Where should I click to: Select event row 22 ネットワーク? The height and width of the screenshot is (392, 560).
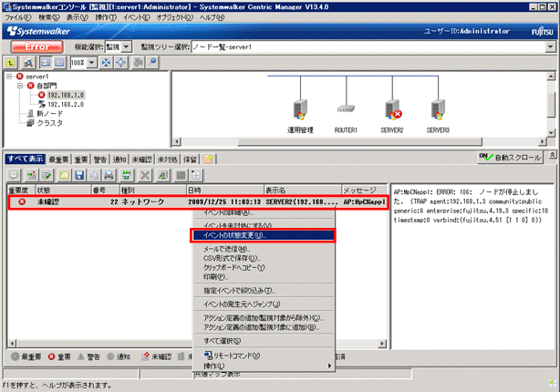point(198,202)
